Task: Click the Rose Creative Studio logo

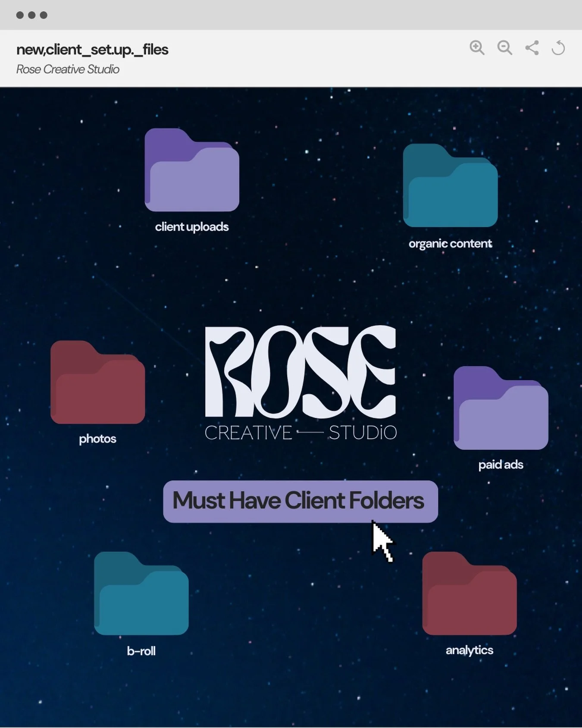Action: coord(300,383)
